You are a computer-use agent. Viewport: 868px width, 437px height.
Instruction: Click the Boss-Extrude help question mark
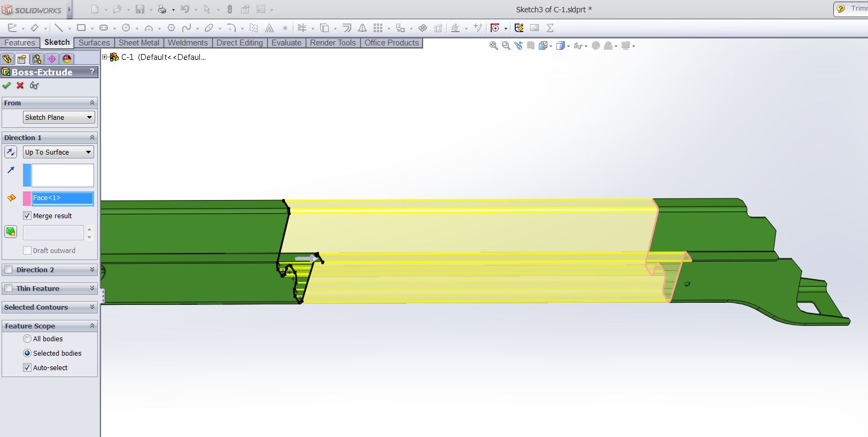click(92, 72)
